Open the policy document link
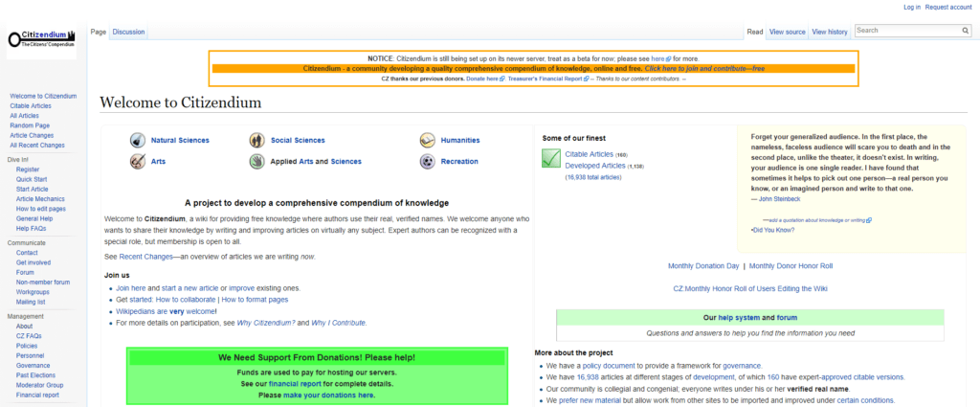The image size is (980, 407). [609, 366]
